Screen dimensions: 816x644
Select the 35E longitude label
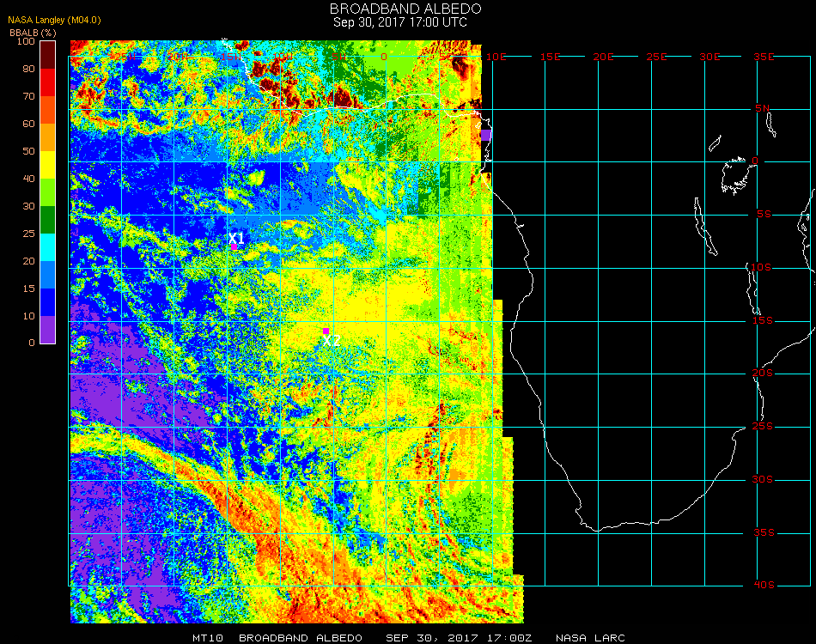(x=764, y=57)
